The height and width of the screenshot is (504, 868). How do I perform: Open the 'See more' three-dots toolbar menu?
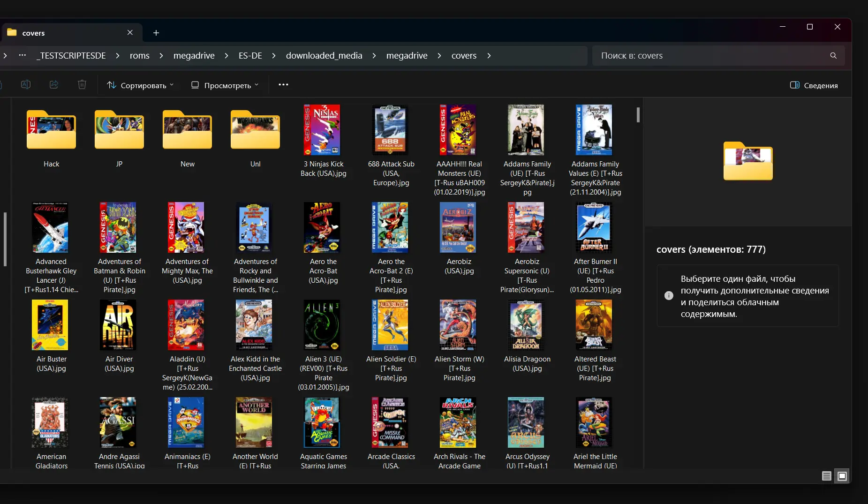[x=283, y=85]
